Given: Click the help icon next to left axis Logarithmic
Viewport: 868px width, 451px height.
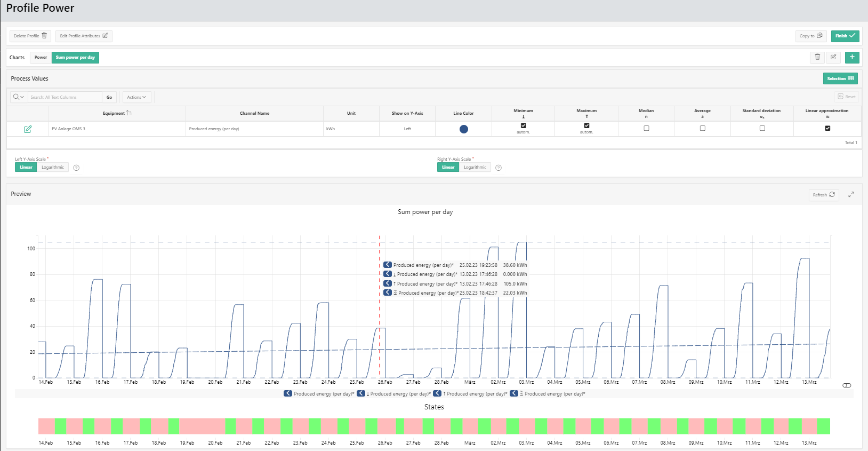Looking at the screenshot, I should [76, 168].
